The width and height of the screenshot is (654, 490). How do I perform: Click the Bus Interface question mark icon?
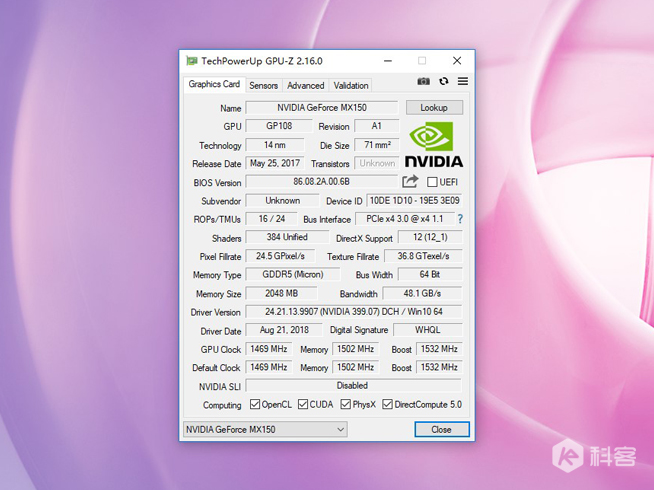pyautogui.click(x=460, y=219)
